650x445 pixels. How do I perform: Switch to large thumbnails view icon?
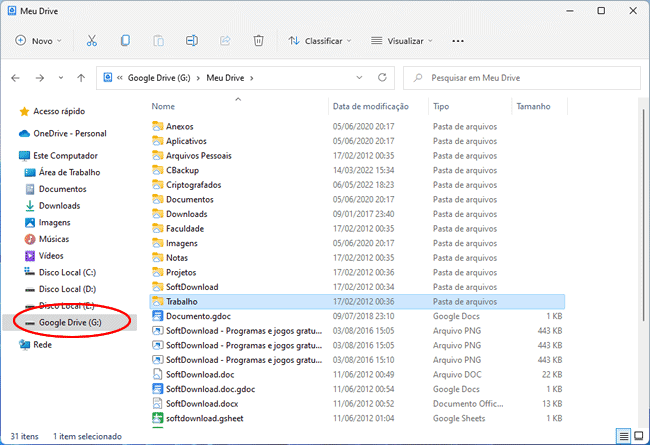(640, 436)
